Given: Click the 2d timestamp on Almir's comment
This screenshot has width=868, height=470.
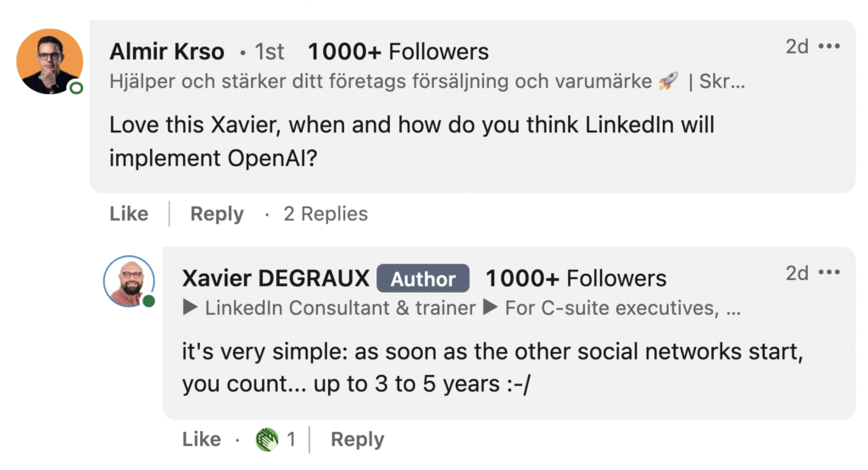Looking at the screenshot, I should pyautogui.click(x=797, y=47).
